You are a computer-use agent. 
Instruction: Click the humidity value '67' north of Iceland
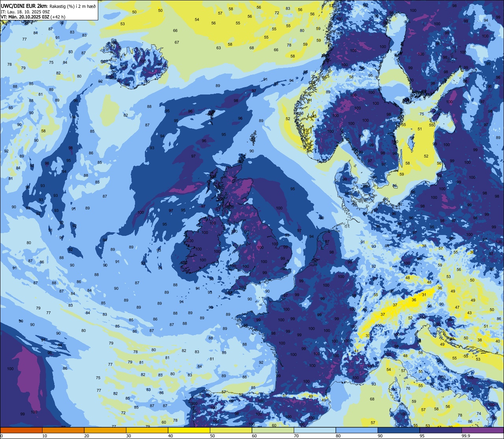point(177,43)
